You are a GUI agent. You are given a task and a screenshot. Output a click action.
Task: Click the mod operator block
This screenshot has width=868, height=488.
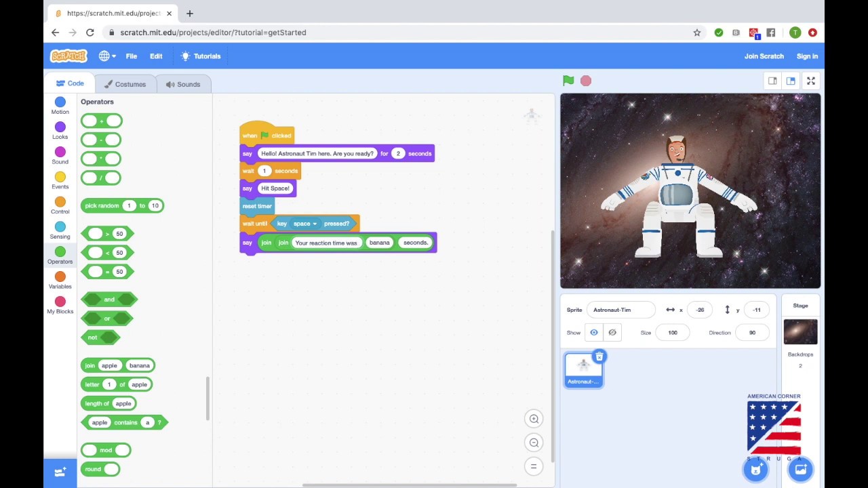point(106,450)
